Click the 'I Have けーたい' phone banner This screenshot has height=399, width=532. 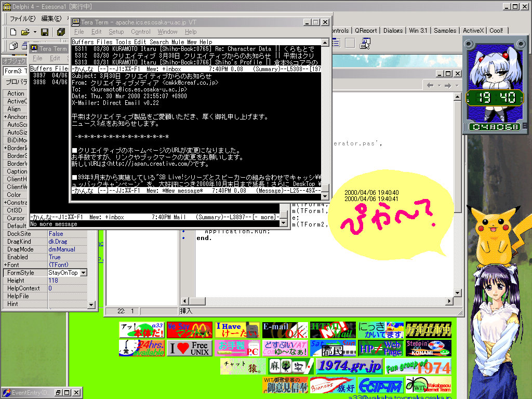pyautogui.click(x=237, y=330)
